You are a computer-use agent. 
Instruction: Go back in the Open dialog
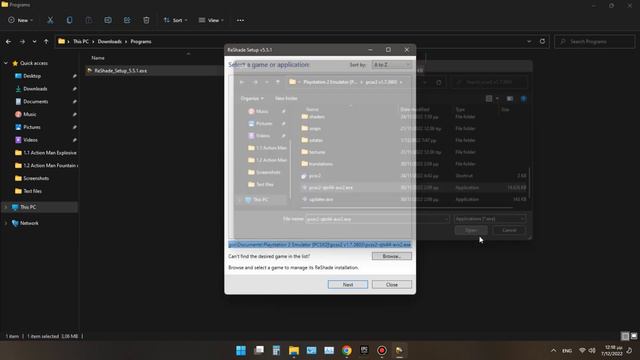point(242,82)
